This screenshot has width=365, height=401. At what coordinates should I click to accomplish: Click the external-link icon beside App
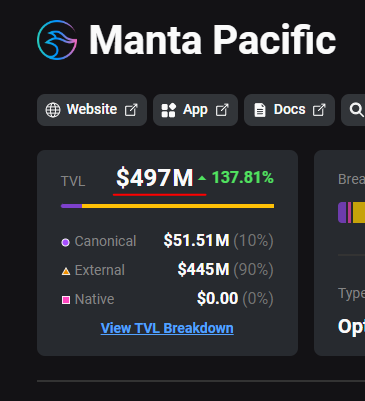[222, 110]
